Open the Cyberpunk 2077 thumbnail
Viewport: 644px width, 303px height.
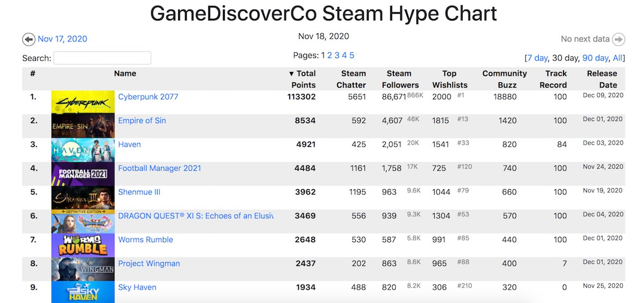click(83, 102)
